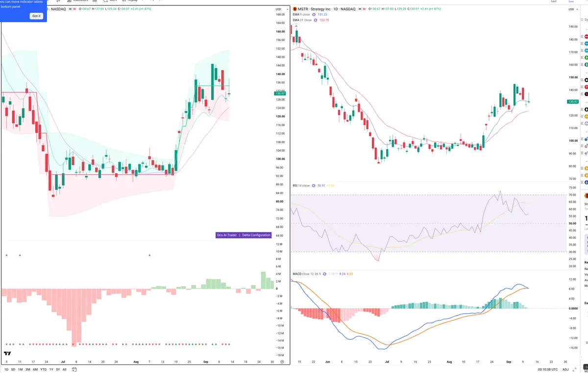The width and height of the screenshot is (588, 373).
Task: Select the EMA 9 close indicator legend
Action: (301, 15)
